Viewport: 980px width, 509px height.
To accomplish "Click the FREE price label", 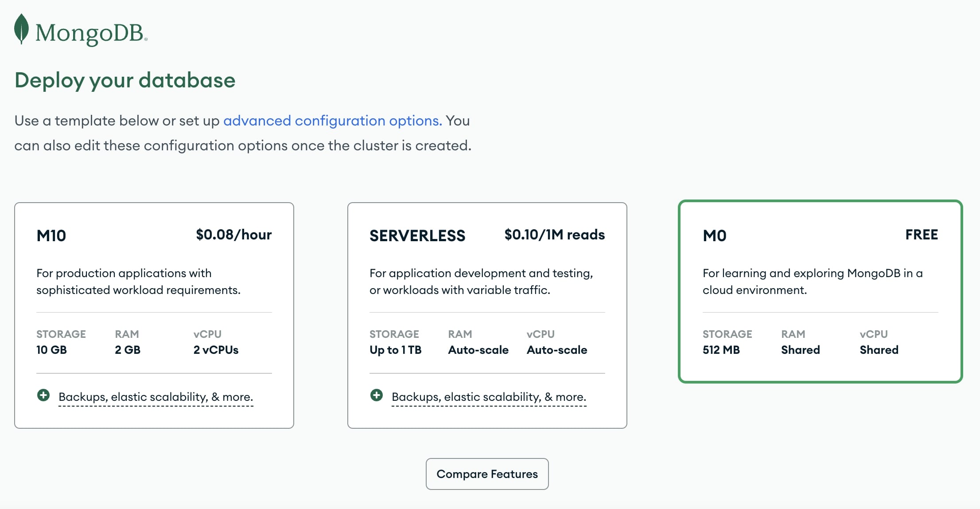I will tap(922, 235).
